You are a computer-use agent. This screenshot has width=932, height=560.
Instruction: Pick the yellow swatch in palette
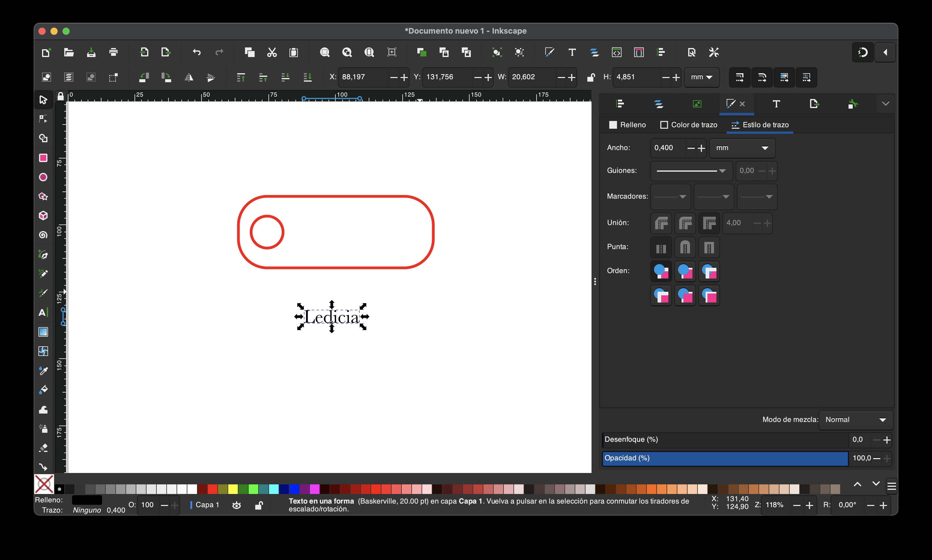coord(233,489)
